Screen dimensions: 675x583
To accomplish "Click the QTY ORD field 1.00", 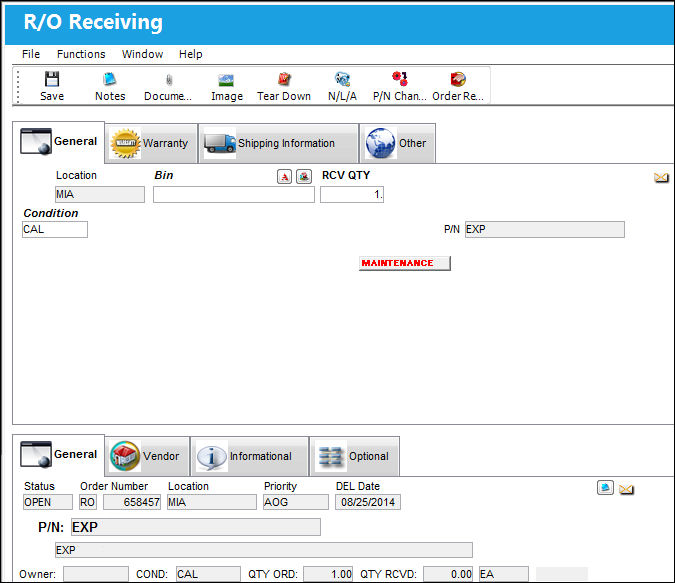I will click(x=328, y=574).
